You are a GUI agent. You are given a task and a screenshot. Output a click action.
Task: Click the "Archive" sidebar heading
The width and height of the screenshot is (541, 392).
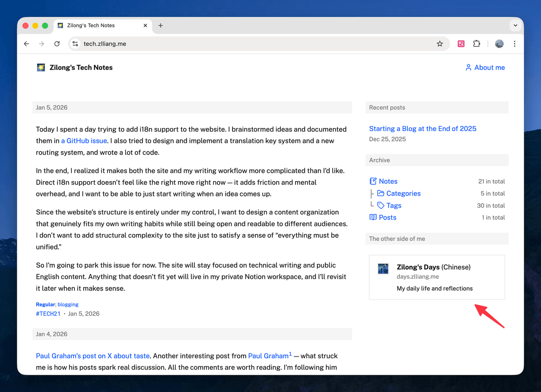380,161
